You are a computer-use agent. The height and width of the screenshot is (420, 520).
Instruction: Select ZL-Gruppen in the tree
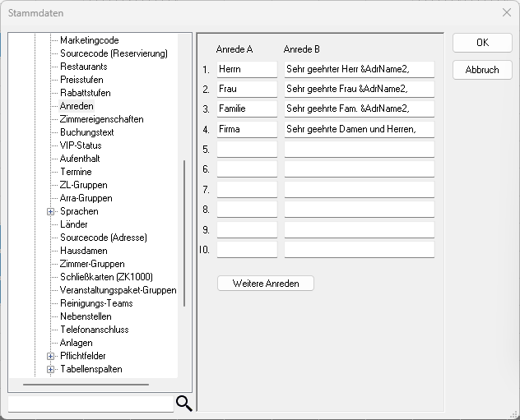click(x=84, y=185)
